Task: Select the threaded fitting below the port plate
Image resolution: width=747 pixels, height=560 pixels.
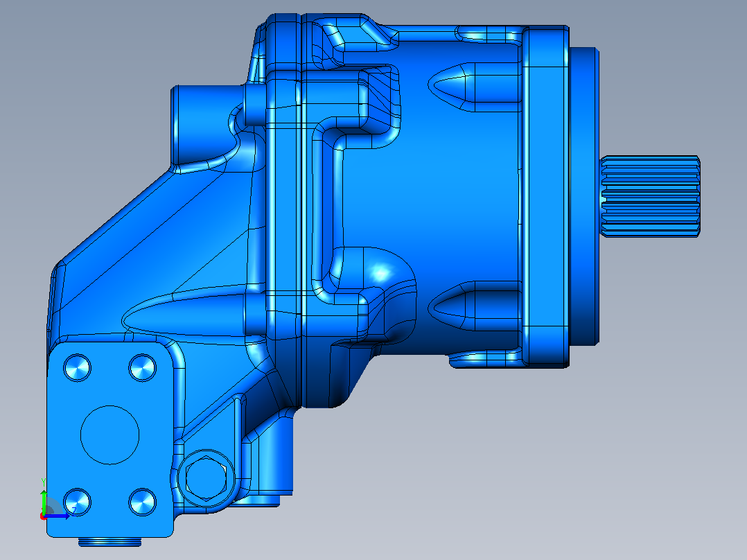Action: 109,541
